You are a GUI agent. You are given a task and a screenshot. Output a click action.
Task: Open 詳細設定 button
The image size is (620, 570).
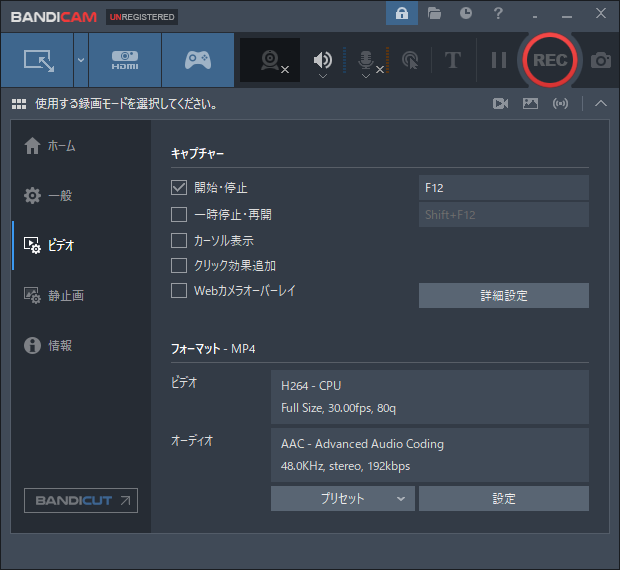click(504, 295)
